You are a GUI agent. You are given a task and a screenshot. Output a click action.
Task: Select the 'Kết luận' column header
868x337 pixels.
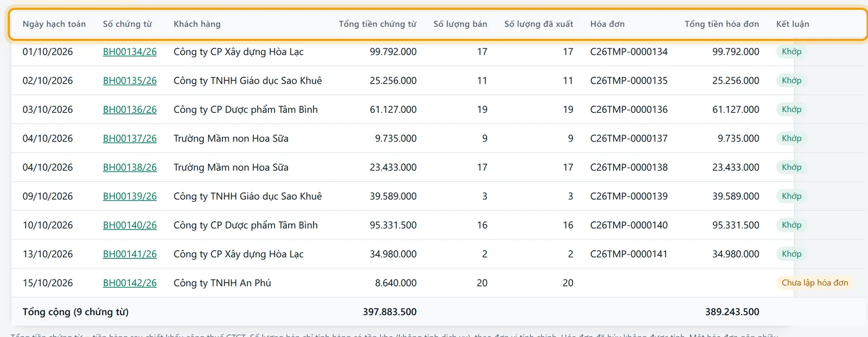click(793, 24)
